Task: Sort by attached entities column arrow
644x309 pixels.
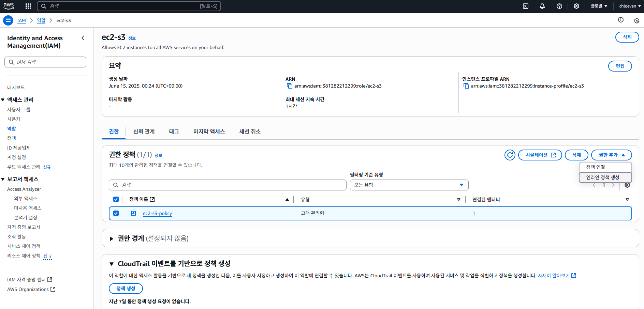Action: 627,200
